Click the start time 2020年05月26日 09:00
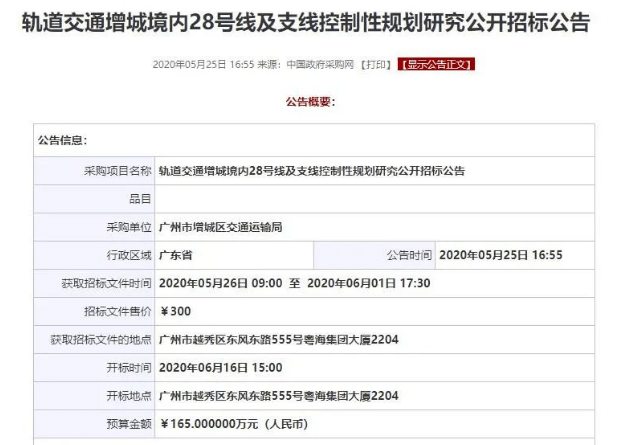618x445 pixels. (221, 283)
